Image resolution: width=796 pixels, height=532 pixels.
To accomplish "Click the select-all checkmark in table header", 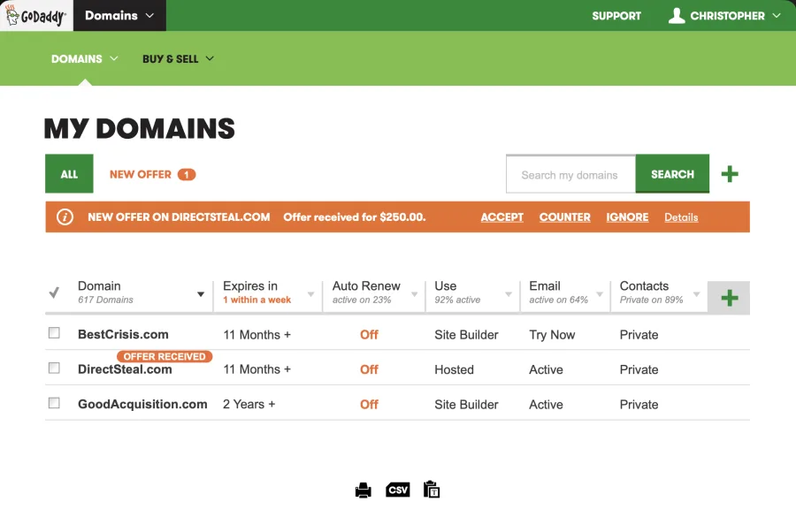I will tap(54, 293).
